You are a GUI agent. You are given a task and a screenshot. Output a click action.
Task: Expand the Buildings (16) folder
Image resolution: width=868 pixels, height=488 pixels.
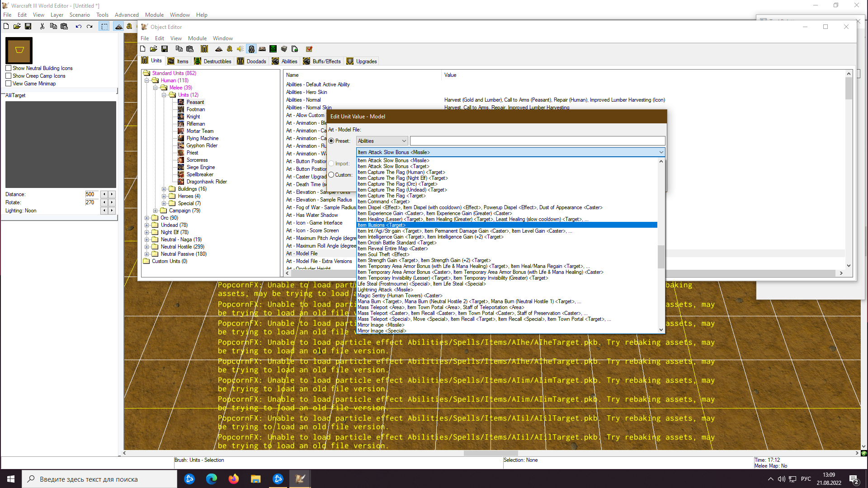coord(164,189)
